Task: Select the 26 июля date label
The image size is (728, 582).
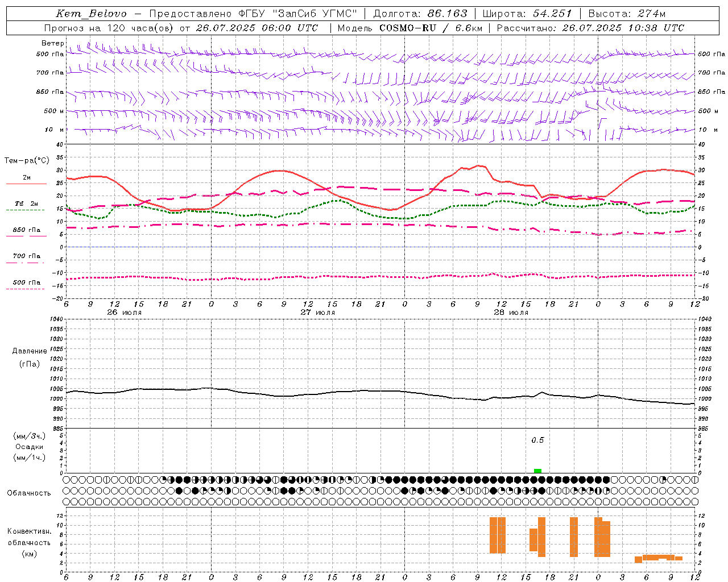Action: click(125, 313)
